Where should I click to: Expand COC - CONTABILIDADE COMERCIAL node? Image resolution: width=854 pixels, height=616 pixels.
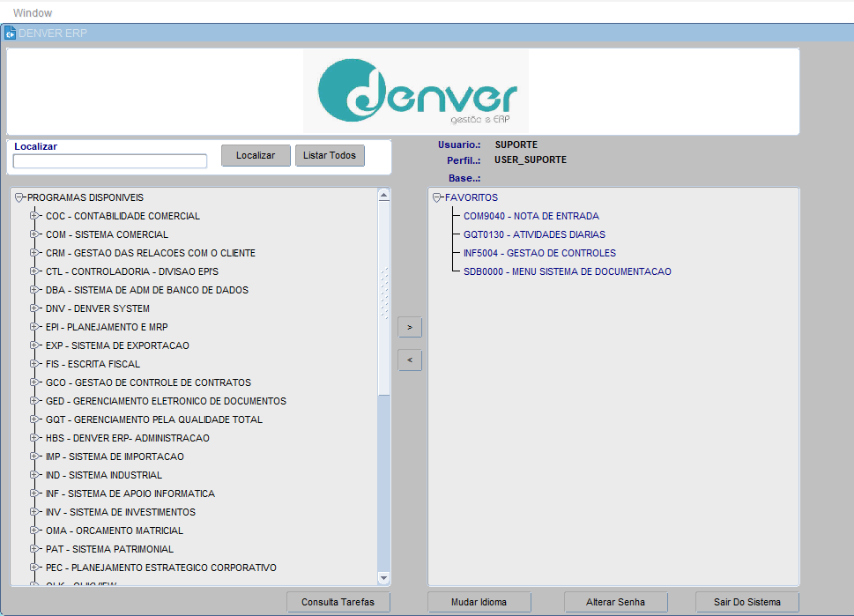point(34,216)
